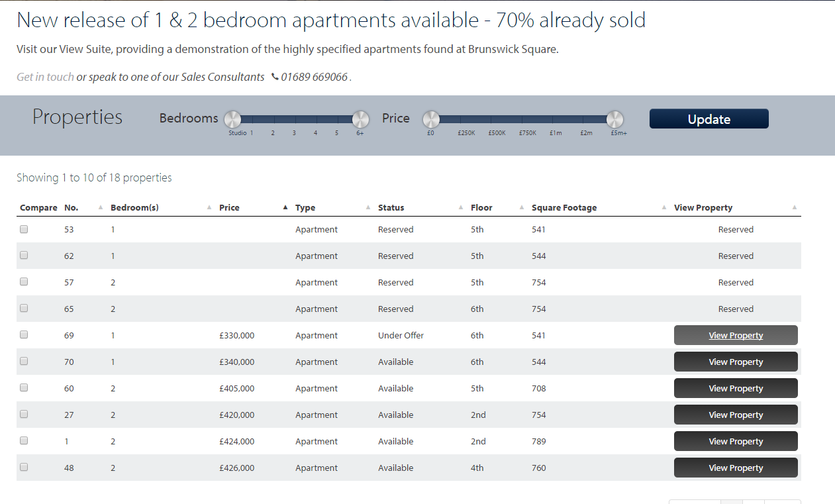Sort by Bedroom(s) column arrow

coord(209,207)
